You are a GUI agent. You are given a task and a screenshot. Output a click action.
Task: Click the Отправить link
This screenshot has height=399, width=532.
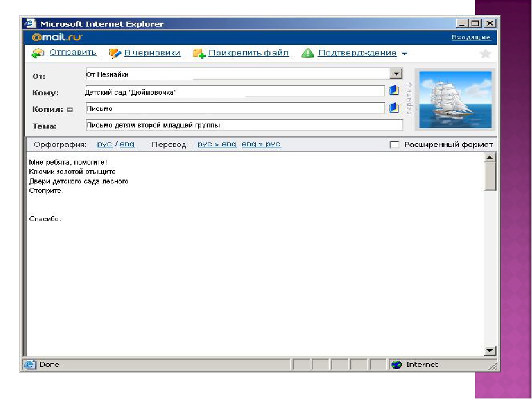[73, 53]
